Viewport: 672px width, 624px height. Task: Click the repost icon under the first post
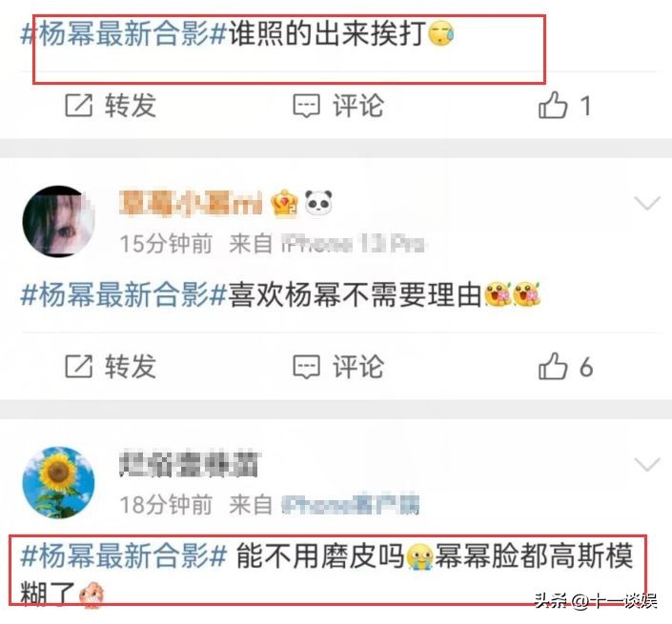coord(78,106)
